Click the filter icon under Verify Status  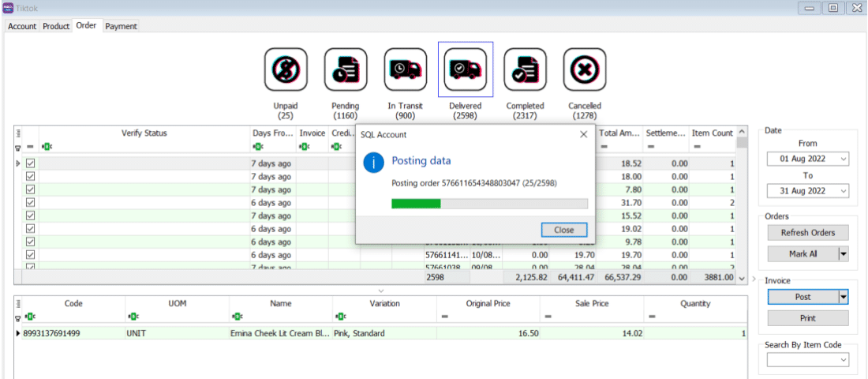(46, 146)
